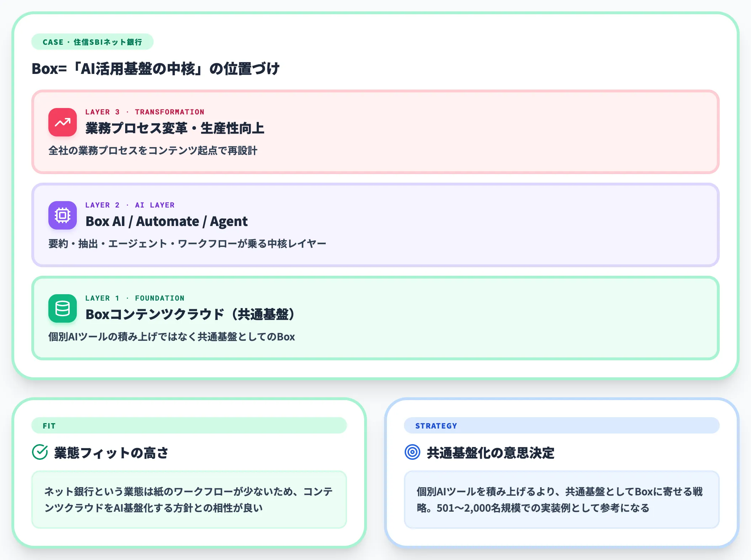
Task: Click LAYER 2 · AI LAYER label
Action: 130,205
